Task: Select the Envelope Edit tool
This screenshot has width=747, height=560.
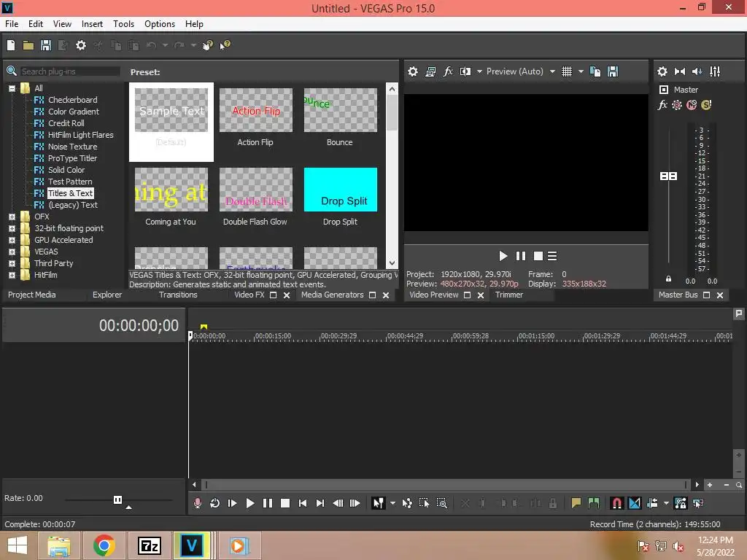Action: pos(407,503)
